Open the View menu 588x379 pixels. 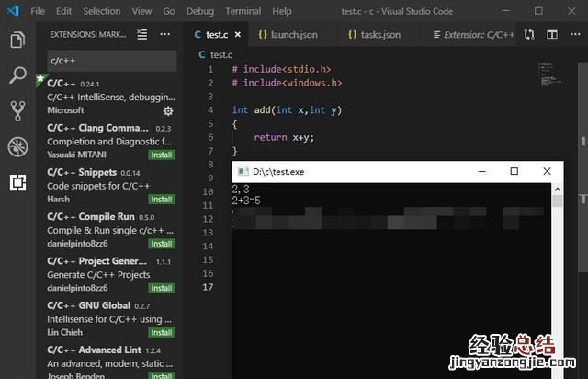point(141,11)
